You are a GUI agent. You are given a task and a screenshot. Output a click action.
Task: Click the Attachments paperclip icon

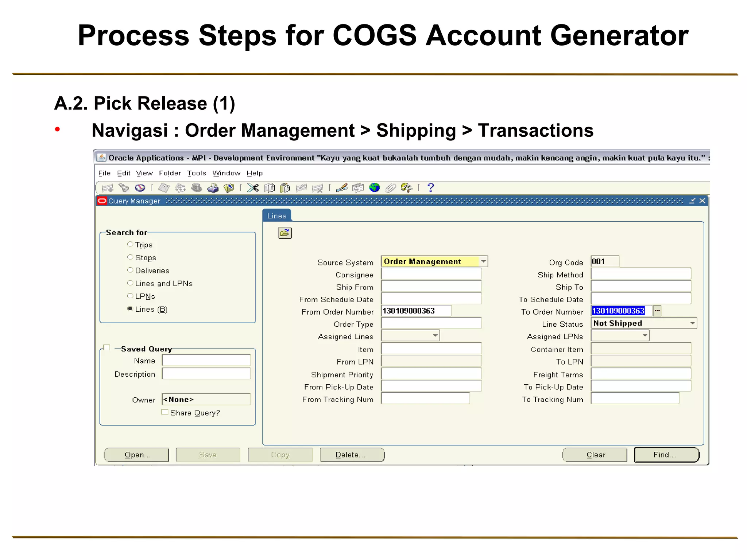click(x=391, y=188)
